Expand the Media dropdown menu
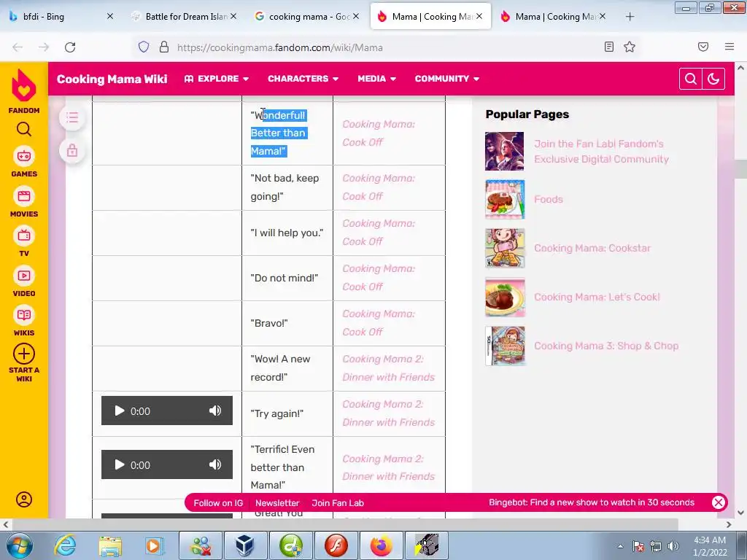 (x=377, y=79)
